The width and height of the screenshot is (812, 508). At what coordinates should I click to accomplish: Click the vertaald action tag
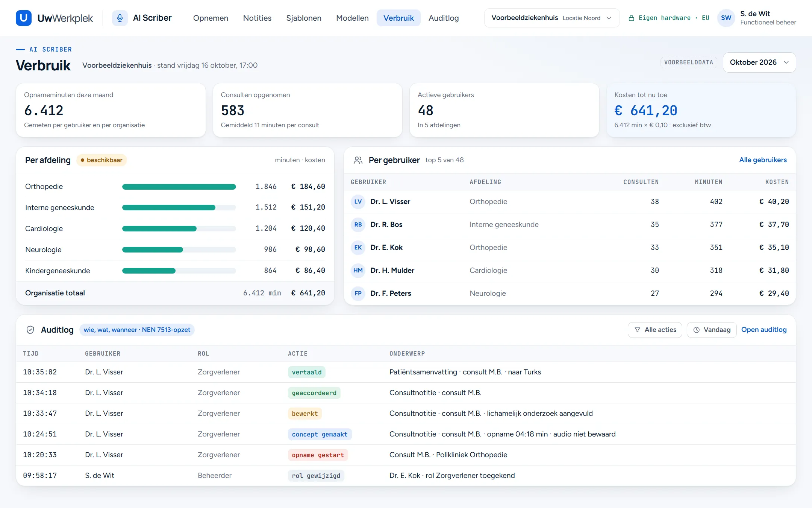click(x=306, y=372)
